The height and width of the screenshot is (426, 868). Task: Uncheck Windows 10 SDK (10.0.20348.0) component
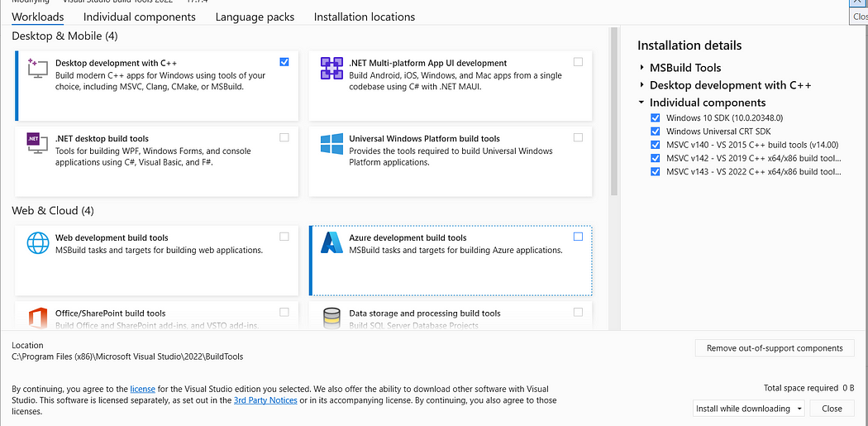pyautogui.click(x=656, y=118)
